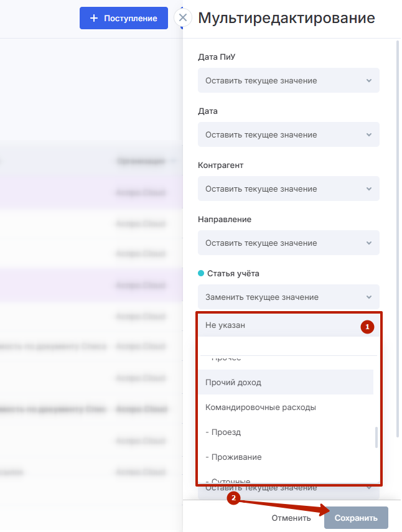Viewport: 402px width, 532px height.
Task: Click the chevron arrow in Контрагент field
Action: click(x=369, y=189)
